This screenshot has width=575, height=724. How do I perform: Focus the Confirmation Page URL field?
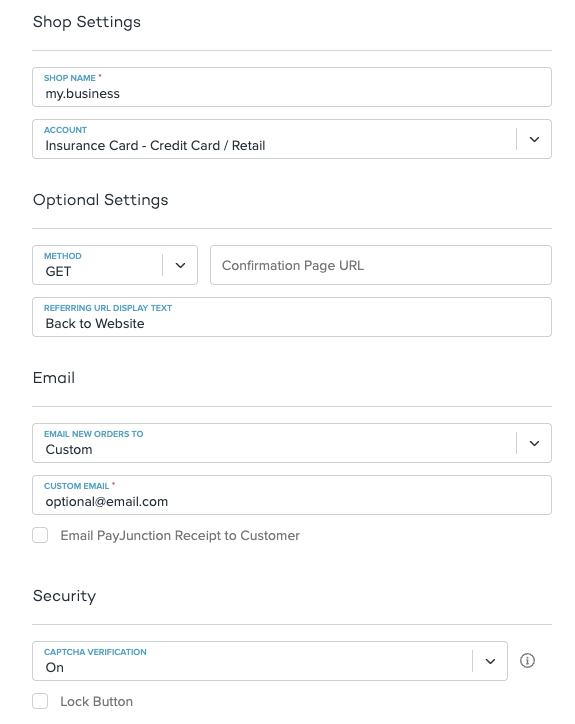click(381, 265)
